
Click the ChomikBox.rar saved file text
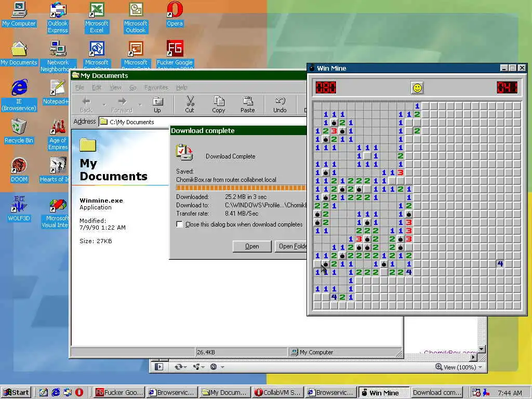pyautogui.click(x=226, y=180)
